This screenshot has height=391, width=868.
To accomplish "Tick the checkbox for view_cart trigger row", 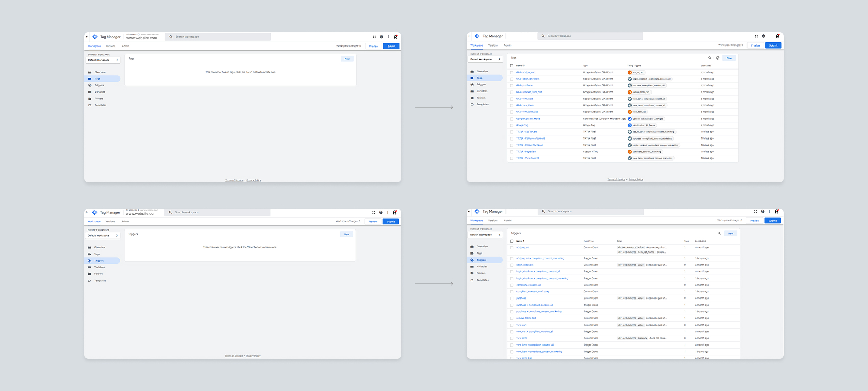I will pos(512,325).
